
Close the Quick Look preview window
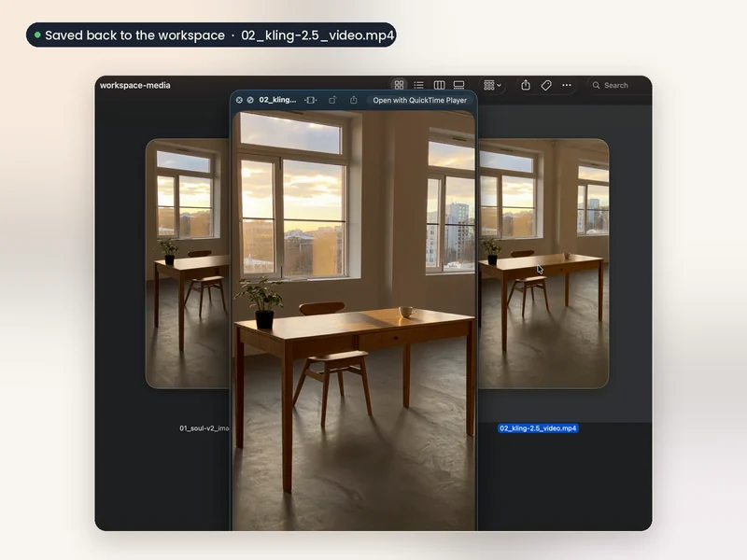(239, 100)
